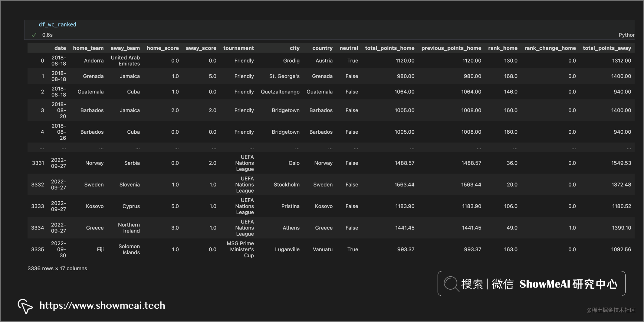Click the 1064.00 total_points_home cell
This screenshot has width=644, height=322.
pyautogui.click(x=405, y=92)
